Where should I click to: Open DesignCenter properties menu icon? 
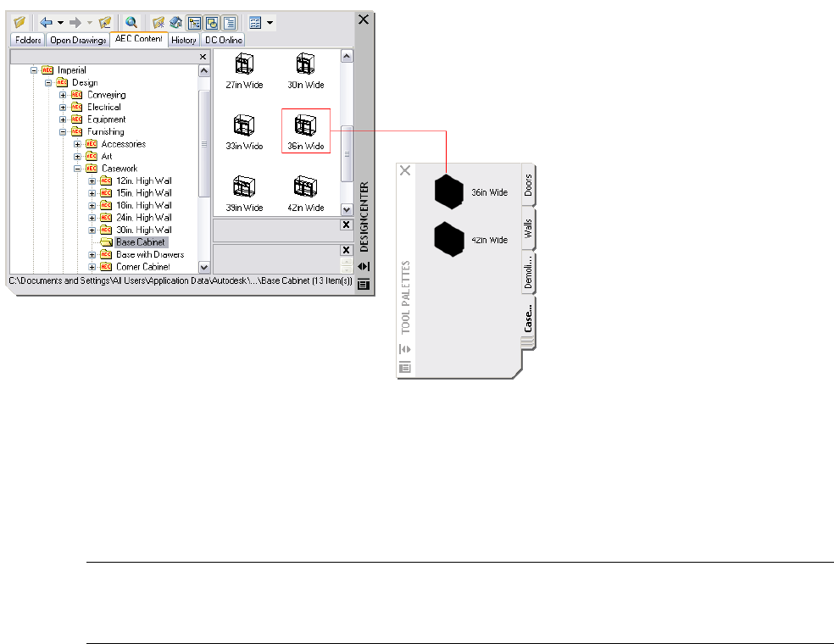[x=364, y=284]
